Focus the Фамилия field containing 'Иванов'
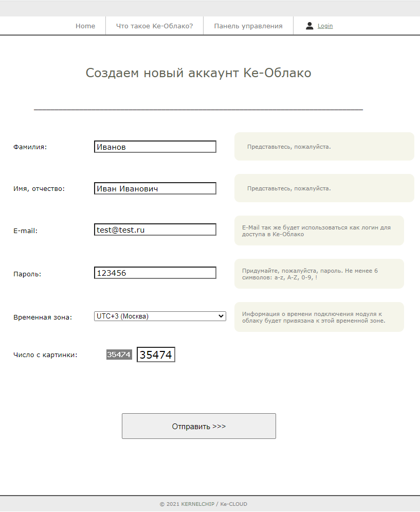The width and height of the screenshot is (420, 512). click(155, 147)
